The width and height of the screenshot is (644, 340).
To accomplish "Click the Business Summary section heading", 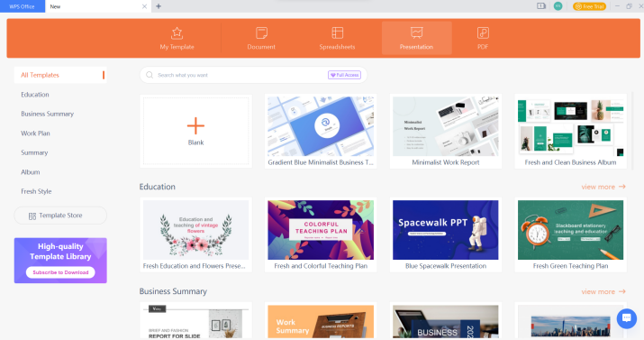I will 173,291.
